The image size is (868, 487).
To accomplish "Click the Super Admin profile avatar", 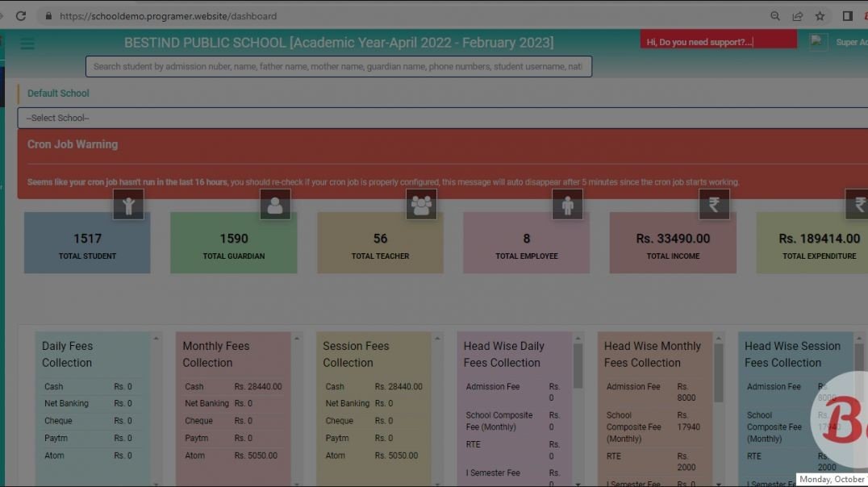I will [x=818, y=41].
